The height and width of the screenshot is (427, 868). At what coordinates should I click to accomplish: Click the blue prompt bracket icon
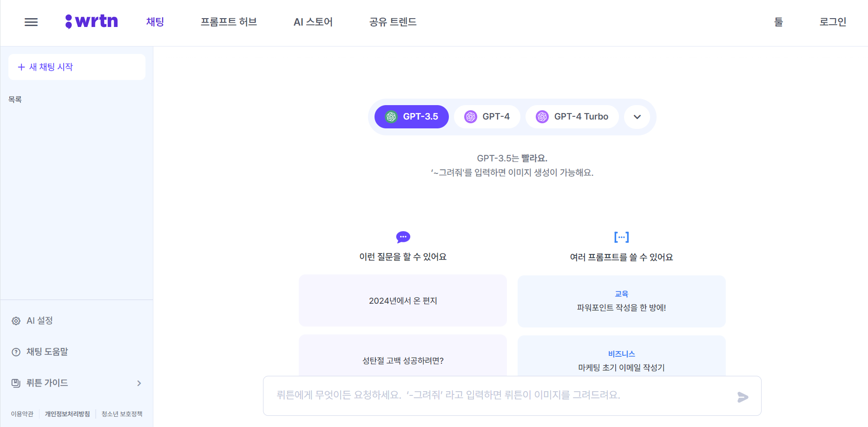621,237
